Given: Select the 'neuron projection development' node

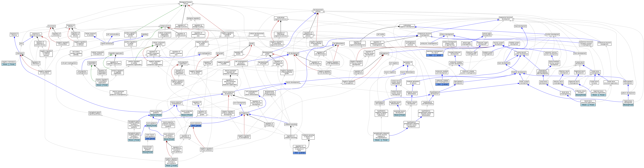Looking at the screenshot, I should tap(228, 93).
